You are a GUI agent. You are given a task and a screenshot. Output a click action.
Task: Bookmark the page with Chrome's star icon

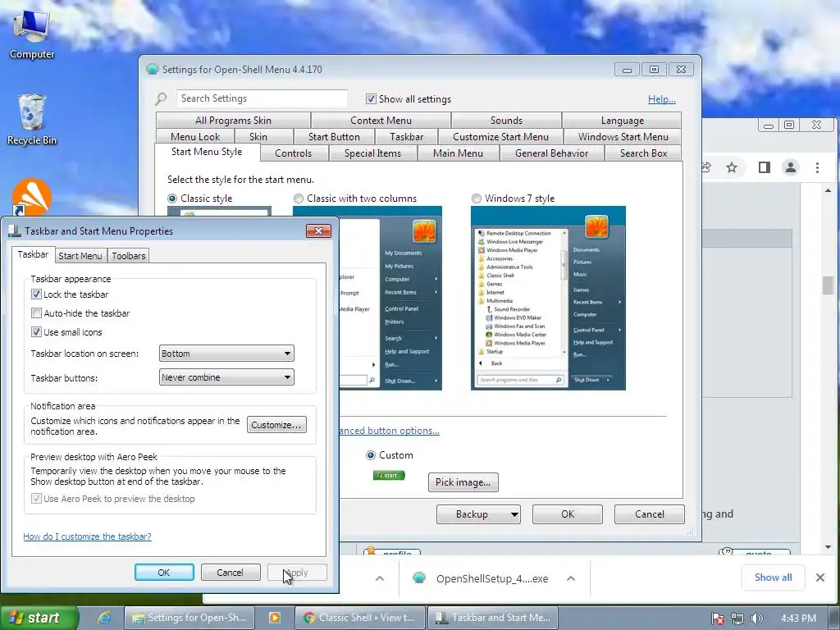[732, 167]
